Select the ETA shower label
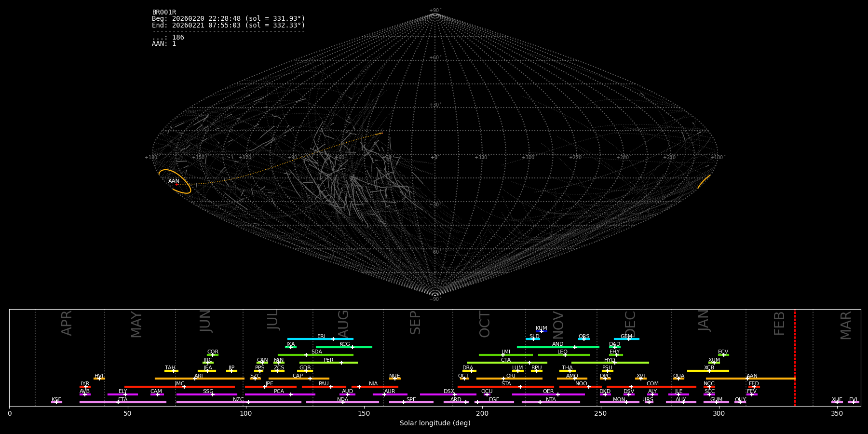 pyautogui.click(x=123, y=400)
